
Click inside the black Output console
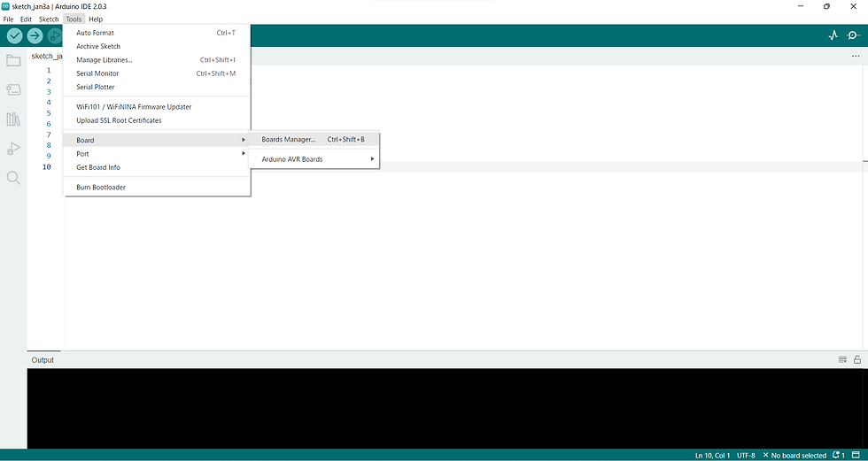point(447,409)
